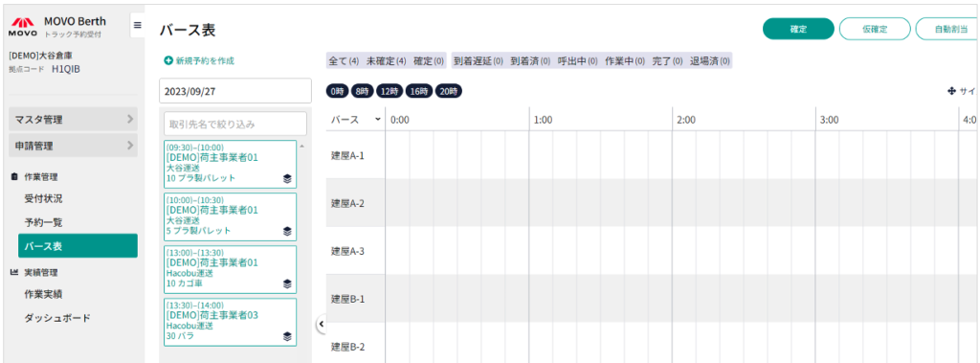Click the size adjust cross-arrows icon

pos(952,91)
